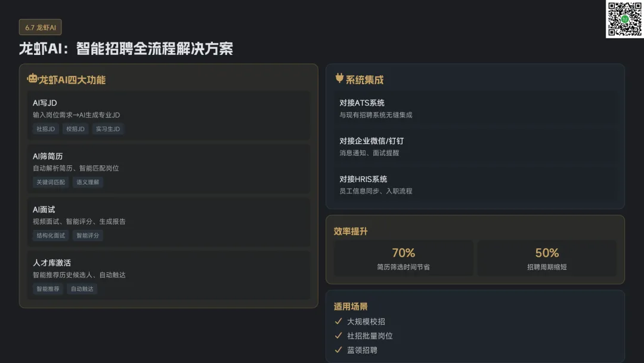The image size is (644, 363).
Task: Click the checkmark next to 大规模校招
Action: click(339, 321)
